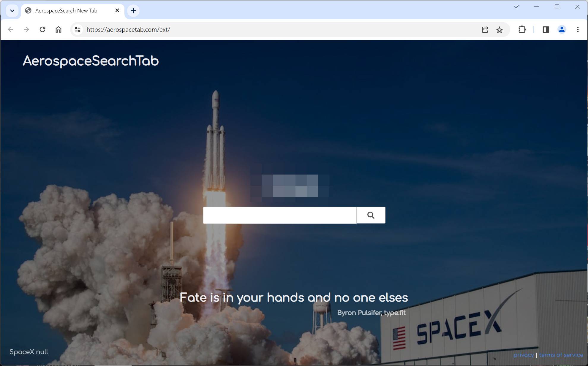The image size is (588, 366).
Task: Open the privacy link
Action: (524, 355)
